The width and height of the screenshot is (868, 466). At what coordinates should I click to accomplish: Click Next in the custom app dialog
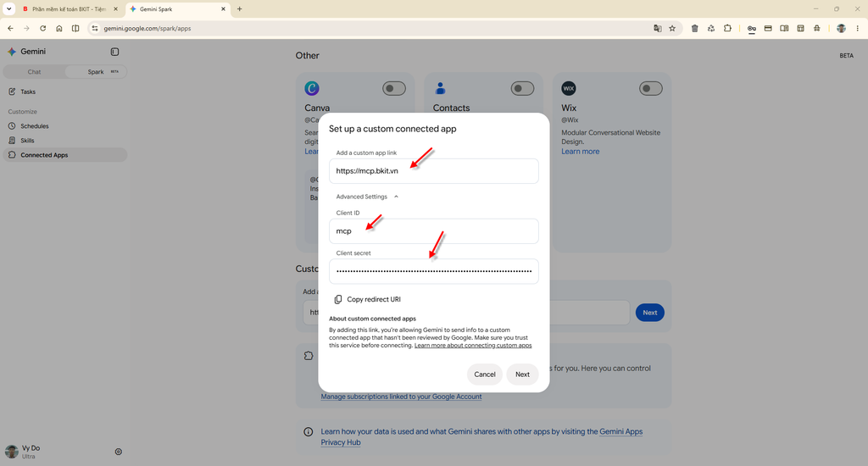coord(522,374)
